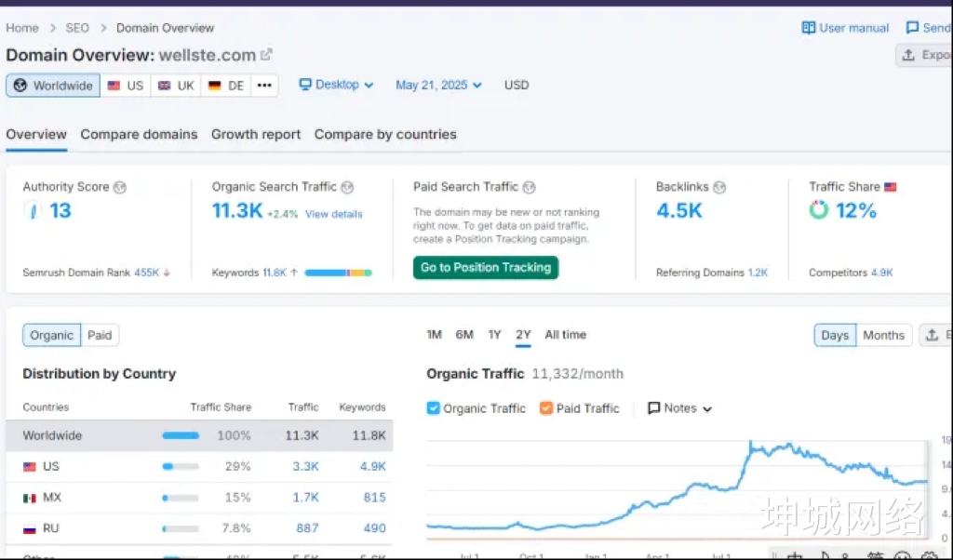Expand the Desktop device dropdown
Image resolution: width=953 pixels, height=560 pixels.
coord(336,85)
